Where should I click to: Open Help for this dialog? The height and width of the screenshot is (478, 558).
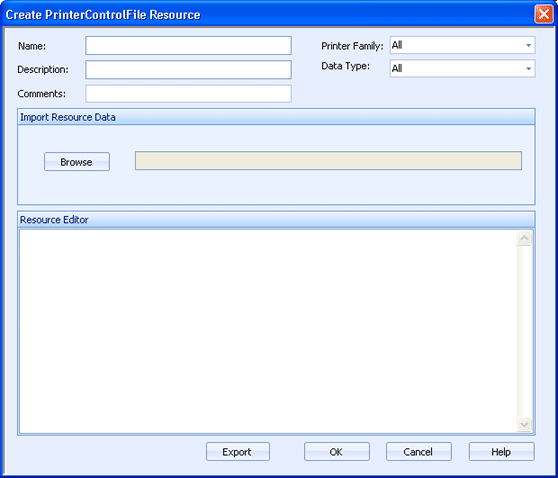pyautogui.click(x=501, y=452)
